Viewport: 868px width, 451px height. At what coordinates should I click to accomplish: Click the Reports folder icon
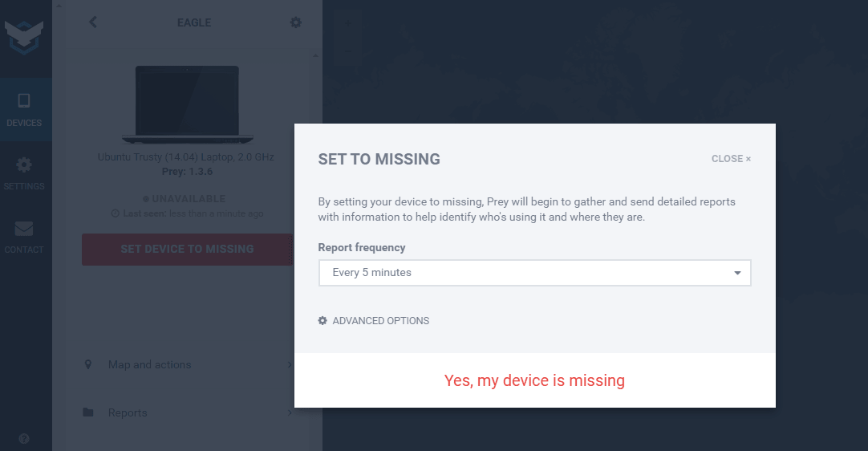coord(88,412)
